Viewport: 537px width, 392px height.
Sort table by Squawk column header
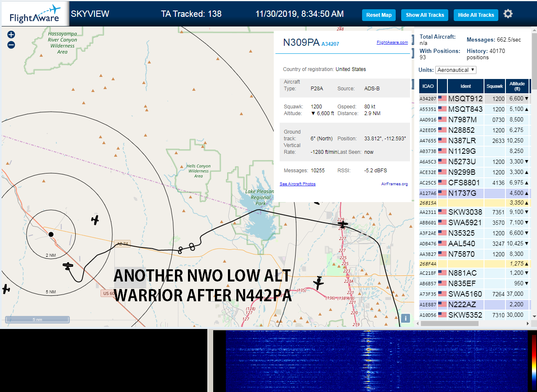coord(495,86)
